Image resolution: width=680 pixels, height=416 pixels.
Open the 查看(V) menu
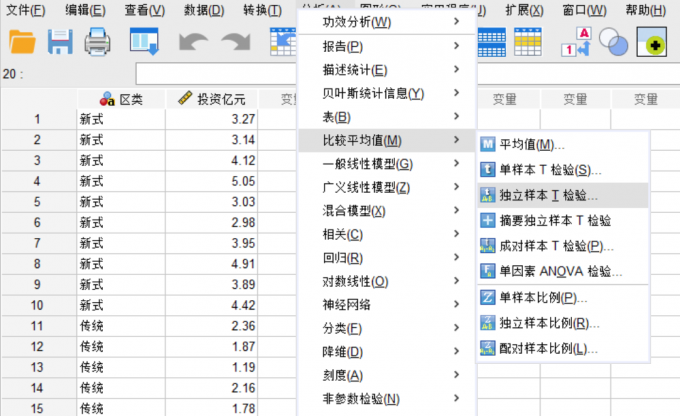click(x=145, y=10)
